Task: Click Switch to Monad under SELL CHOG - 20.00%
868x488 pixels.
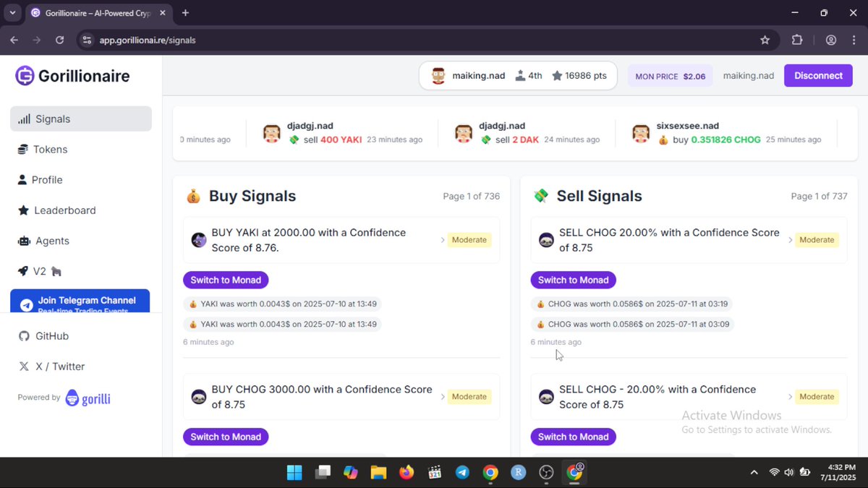Action: (574, 437)
